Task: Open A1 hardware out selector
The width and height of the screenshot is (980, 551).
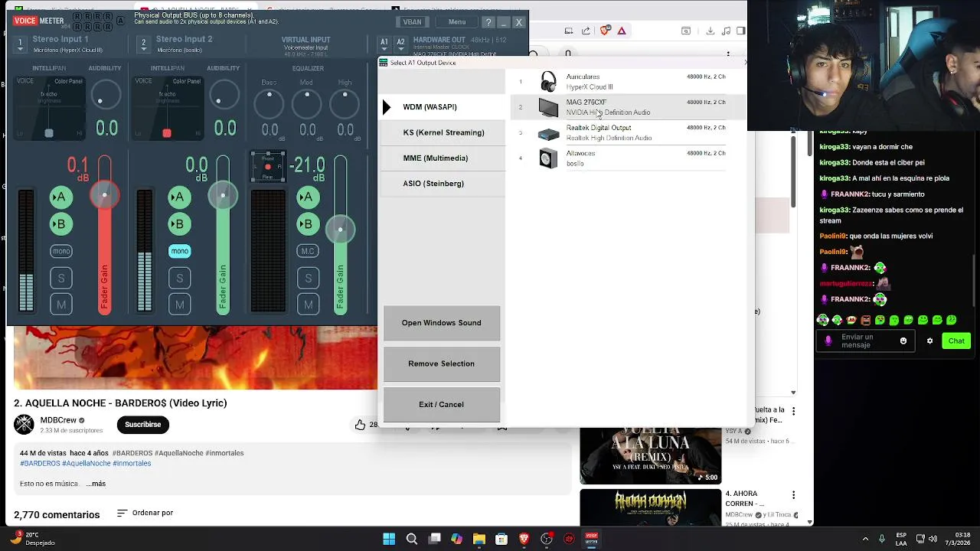Action: 384,43
